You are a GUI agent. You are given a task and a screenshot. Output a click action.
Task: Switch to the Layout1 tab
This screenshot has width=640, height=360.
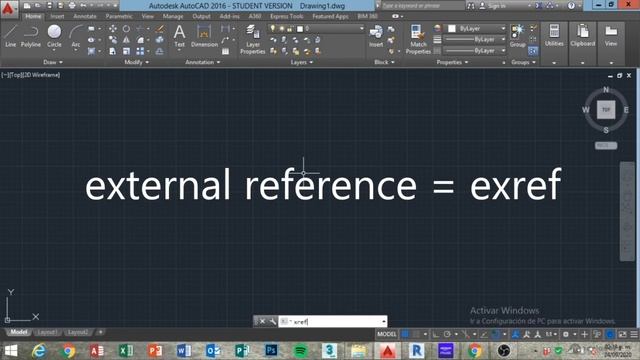(x=47, y=332)
